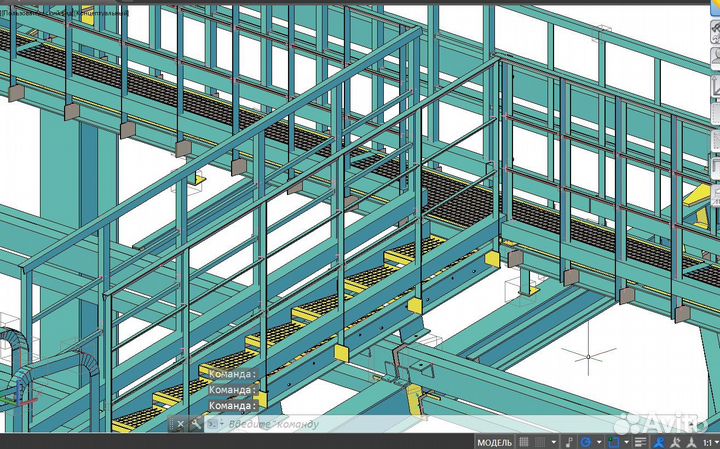Click the 'Введите команду' command input field
The image size is (720, 449).
coord(300,424)
